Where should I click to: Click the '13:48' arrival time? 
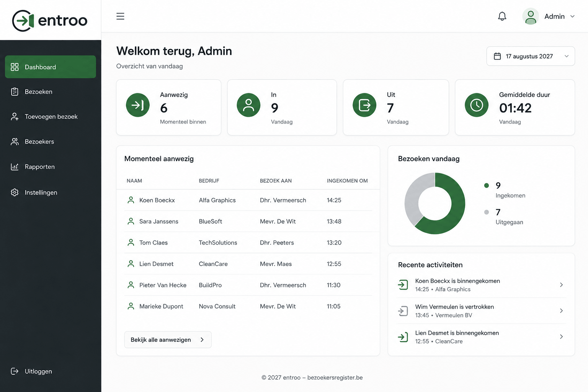click(334, 221)
